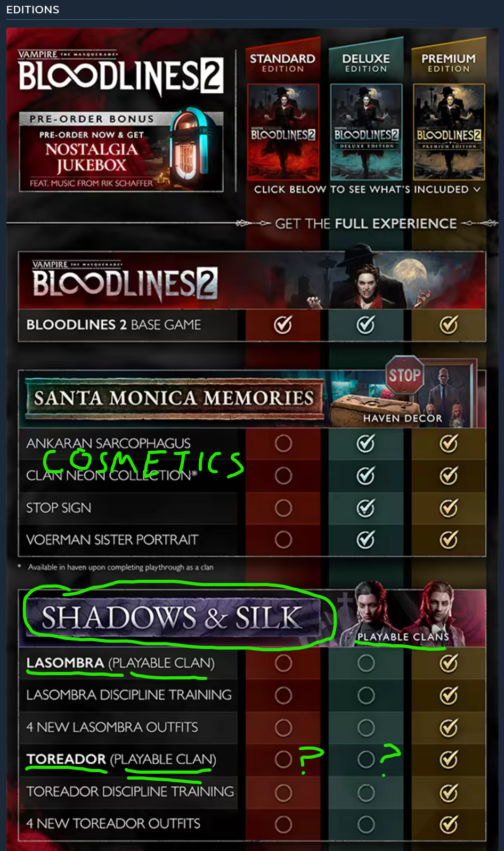
Task: Click Deluxe checkmark for Stop Sign row
Action: tap(365, 508)
